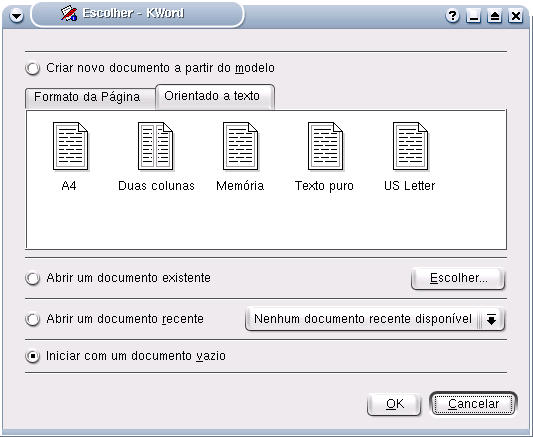Screen dimensions: 533x437
Task: Select the Texto puro template icon
Action: click(x=325, y=146)
